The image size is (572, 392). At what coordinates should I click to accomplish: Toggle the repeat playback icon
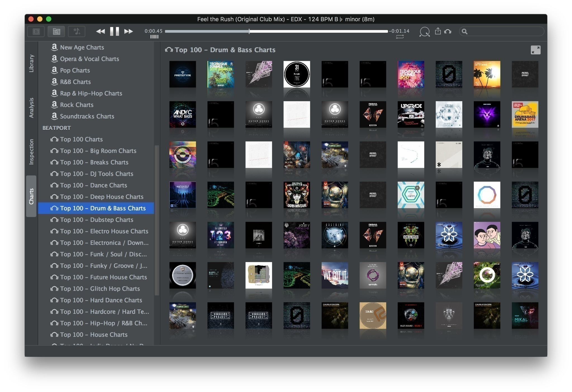[x=400, y=37]
